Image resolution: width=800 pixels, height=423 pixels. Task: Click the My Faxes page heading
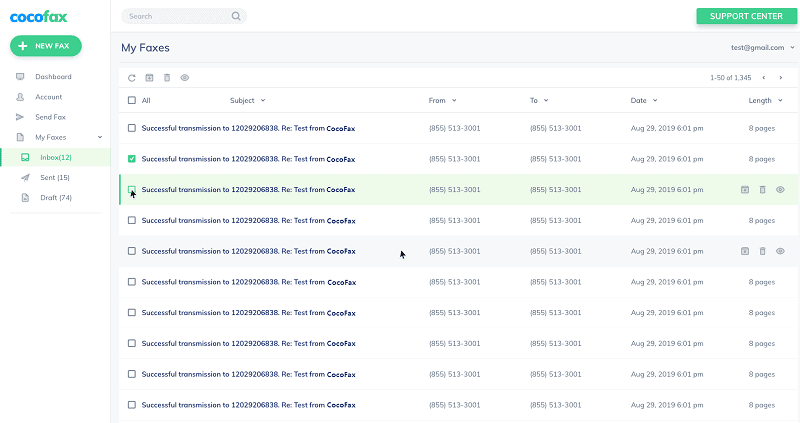pos(145,48)
